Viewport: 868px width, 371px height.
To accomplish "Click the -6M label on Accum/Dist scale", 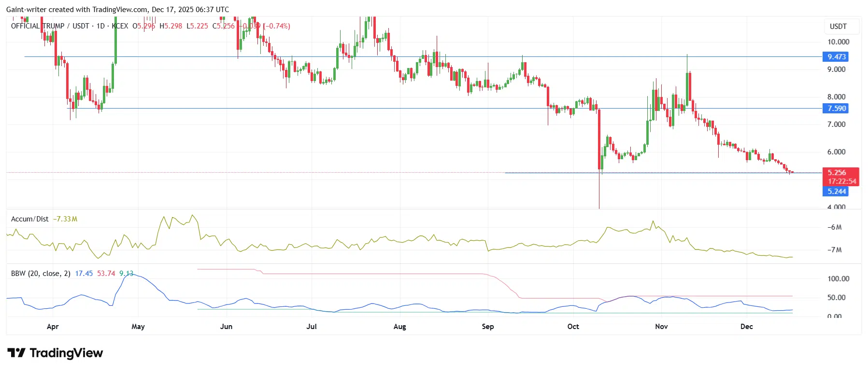I will [835, 227].
